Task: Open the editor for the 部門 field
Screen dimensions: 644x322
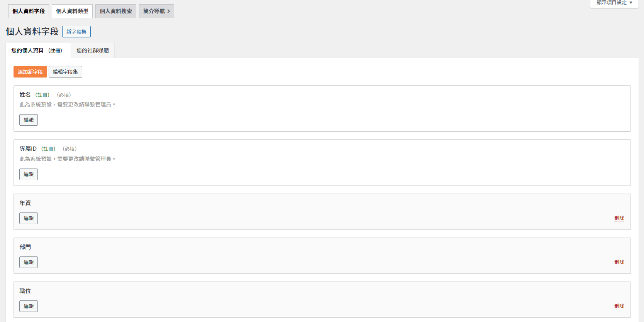Action: pos(29,262)
